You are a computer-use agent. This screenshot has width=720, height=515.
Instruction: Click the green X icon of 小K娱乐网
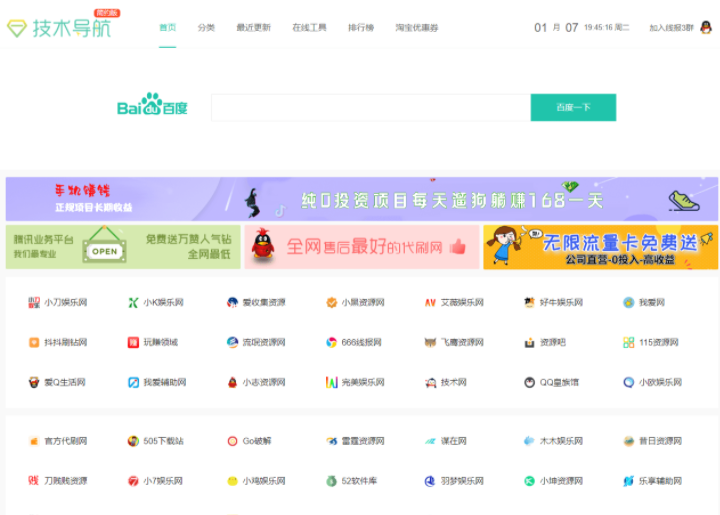[133, 302]
